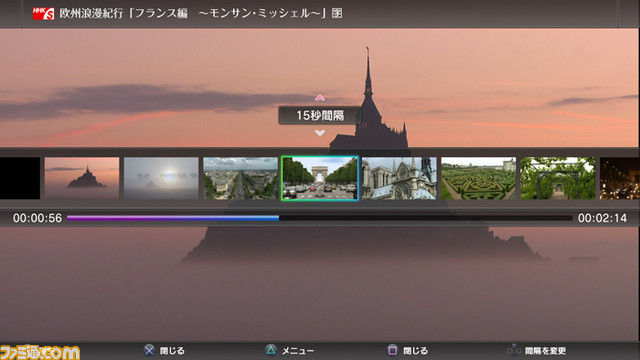The image size is (640, 360).
Task: Click the 間隔を変更 label
Action: 545,351
